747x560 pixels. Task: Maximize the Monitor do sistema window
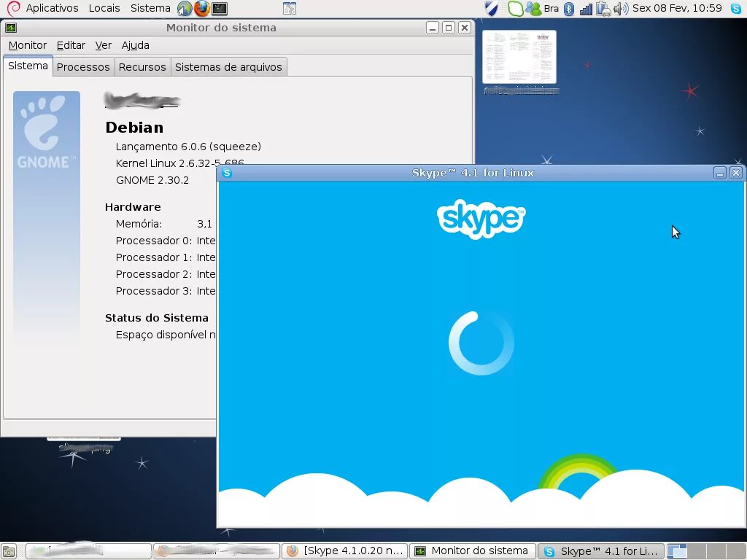click(449, 28)
